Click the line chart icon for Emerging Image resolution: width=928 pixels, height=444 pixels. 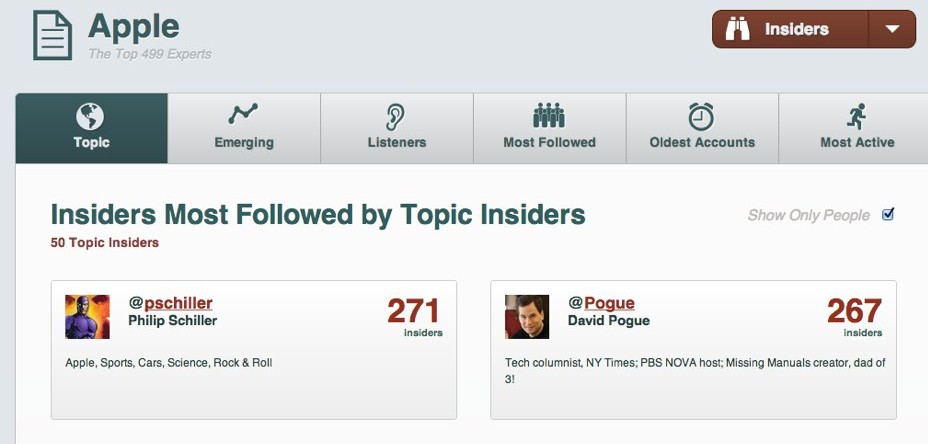(243, 114)
